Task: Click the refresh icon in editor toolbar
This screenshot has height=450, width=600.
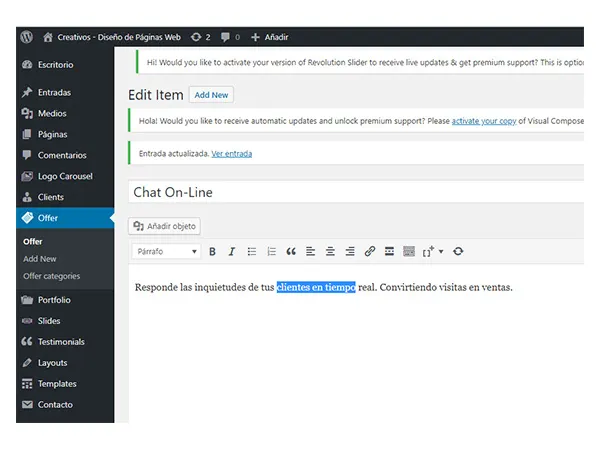Action: click(x=458, y=251)
